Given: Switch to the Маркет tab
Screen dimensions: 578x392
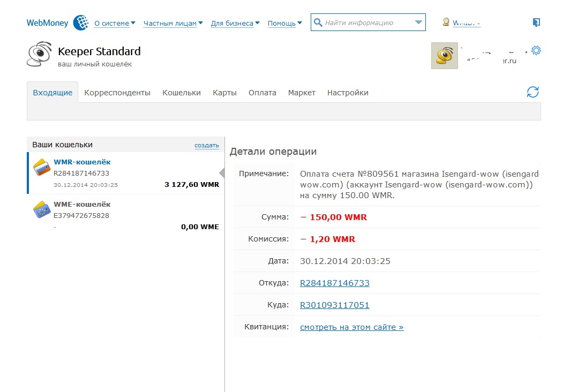Looking at the screenshot, I should (302, 93).
